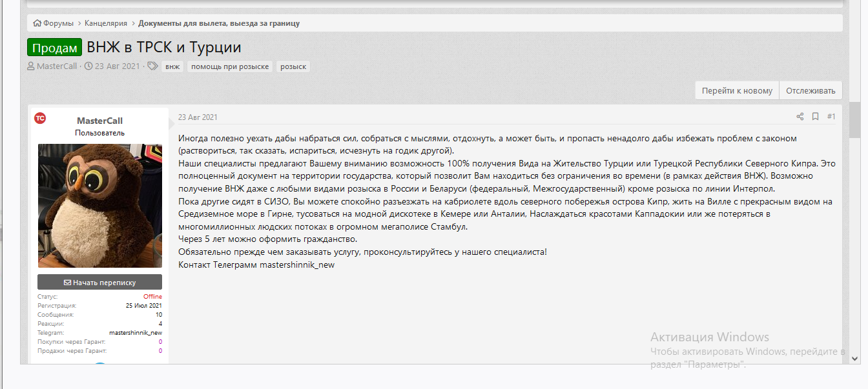Click the owl avatar image
Viewport: 868px width, 389px height.
tap(100, 206)
